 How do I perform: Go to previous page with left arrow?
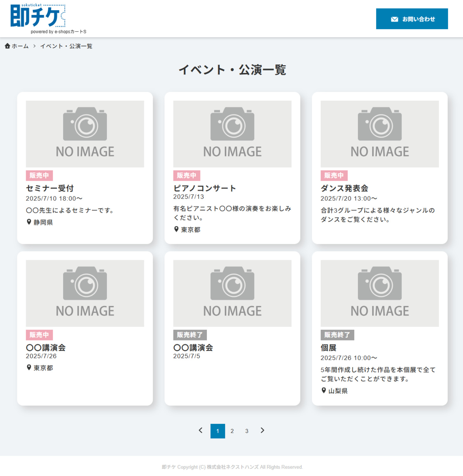pyautogui.click(x=201, y=431)
